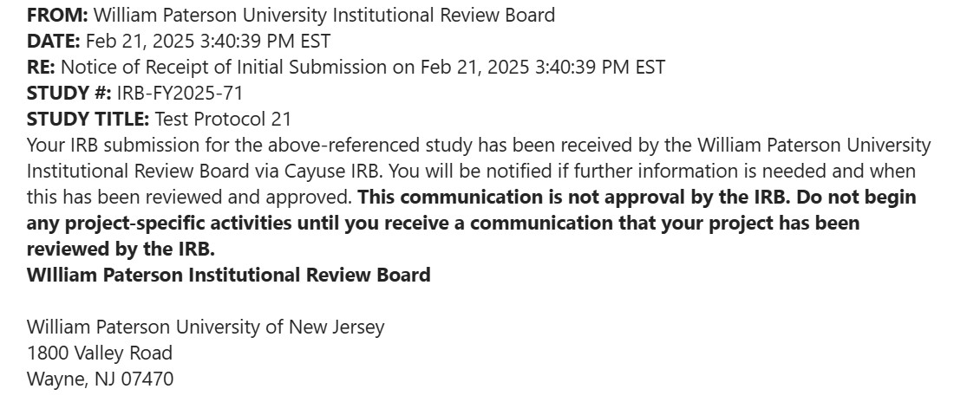Click the DATE: label
This screenshot has height=415, width=980.
click(x=54, y=42)
